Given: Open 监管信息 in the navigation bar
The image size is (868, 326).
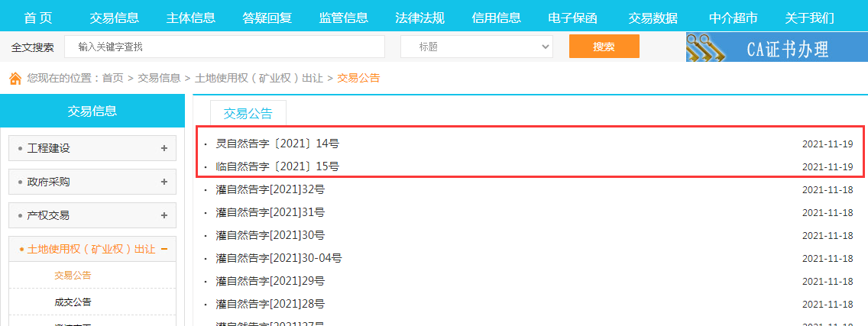Looking at the screenshot, I should pos(343,18).
